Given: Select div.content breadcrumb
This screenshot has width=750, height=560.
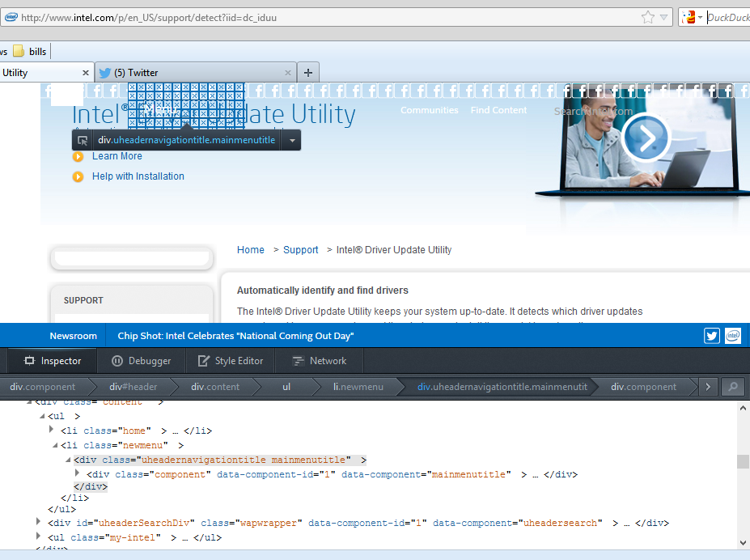Looking at the screenshot, I should click(x=215, y=387).
